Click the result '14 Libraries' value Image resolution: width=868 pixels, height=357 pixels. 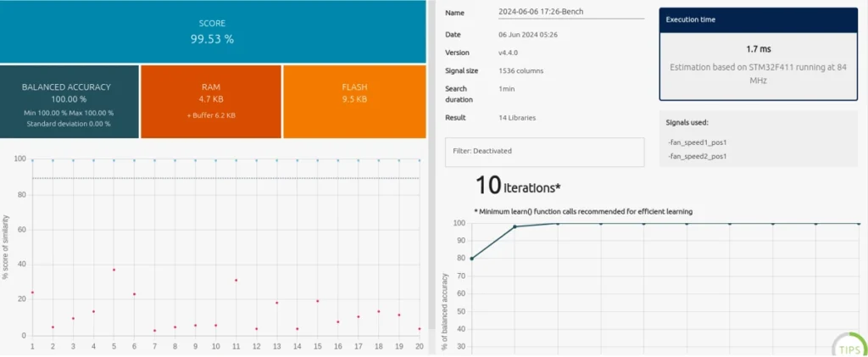pyautogui.click(x=517, y=118)
